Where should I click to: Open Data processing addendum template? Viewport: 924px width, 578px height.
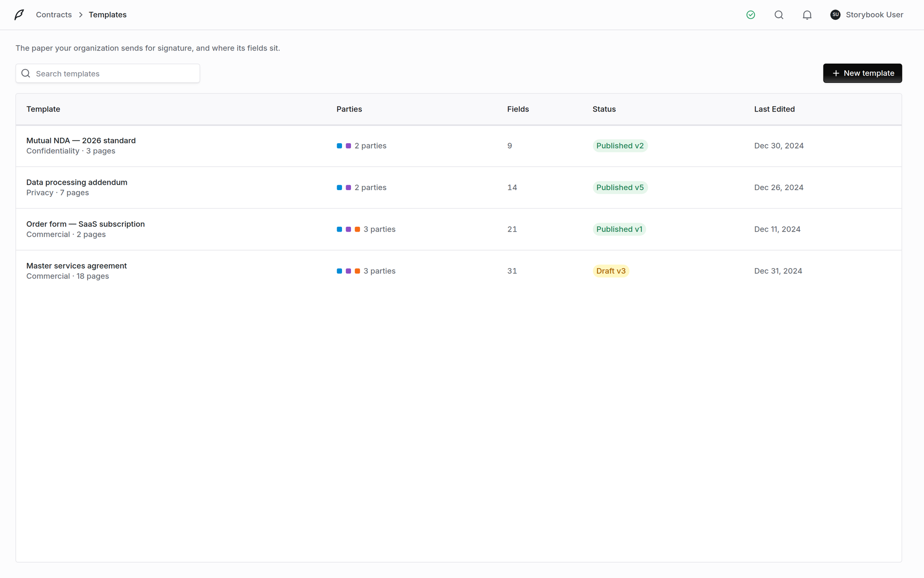click(x=77, y=182)
